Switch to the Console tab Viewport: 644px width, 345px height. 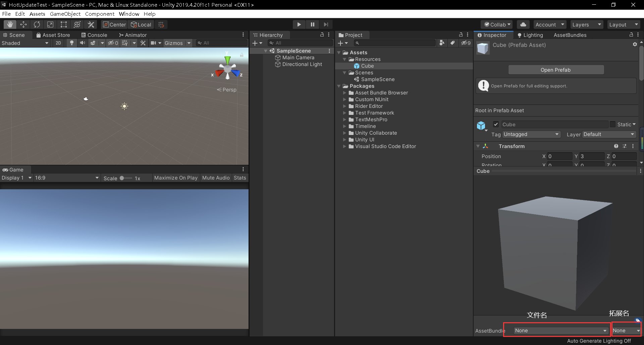click(x=94, y=35)
